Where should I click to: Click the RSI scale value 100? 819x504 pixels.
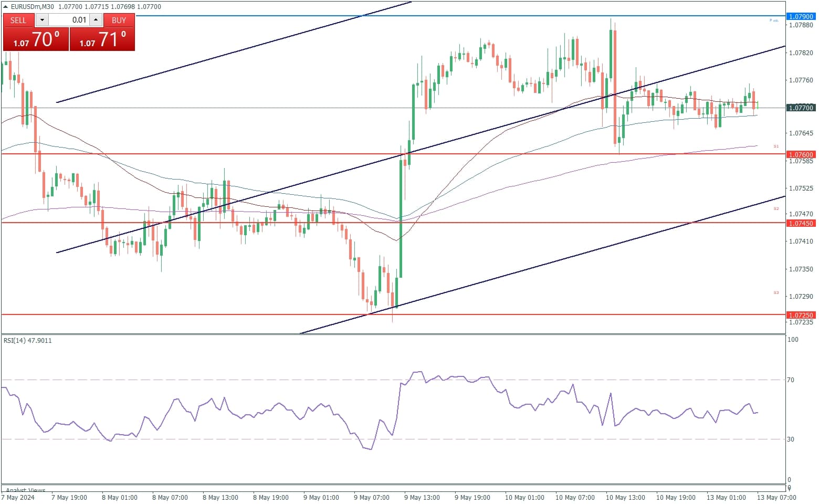pos(793,339)
